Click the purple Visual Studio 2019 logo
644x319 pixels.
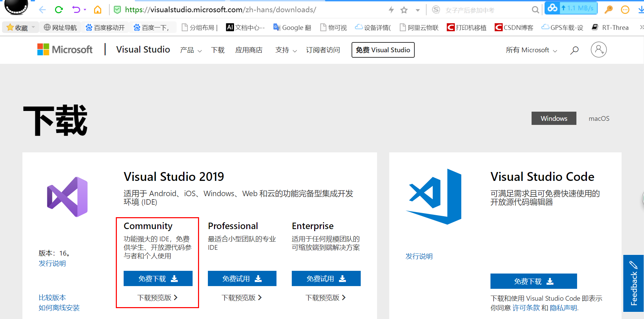coord(67,197)
